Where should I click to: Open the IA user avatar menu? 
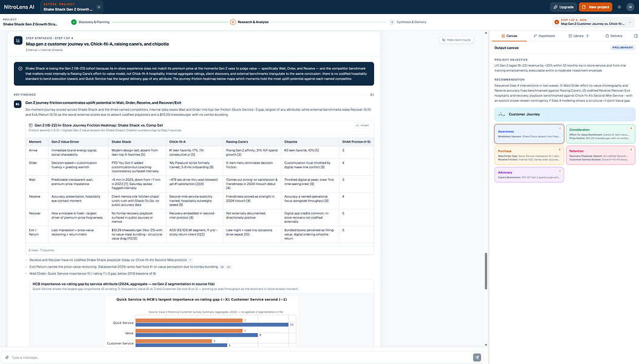[630, 7]
